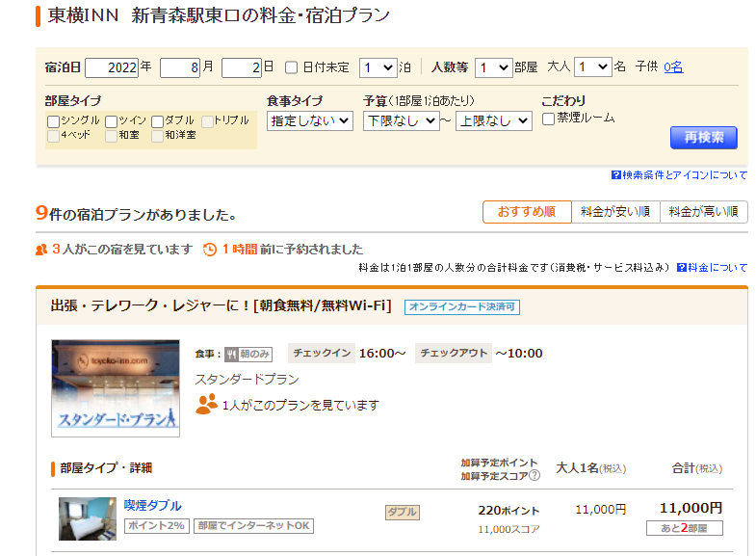Screen dimensions: 756x556
Task: Click the スタンダードプラン plan image
Action: pyautogui.click(x=116, y=388)
